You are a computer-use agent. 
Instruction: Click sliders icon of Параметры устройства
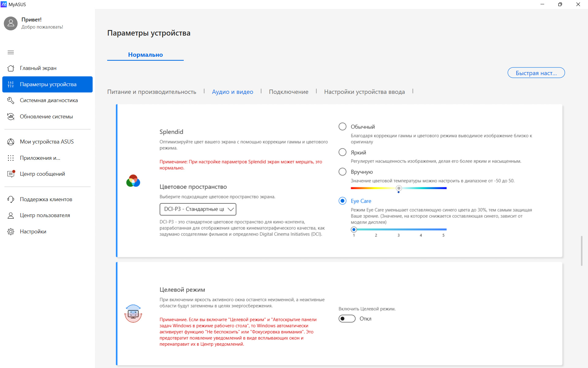tap(11, 84)
